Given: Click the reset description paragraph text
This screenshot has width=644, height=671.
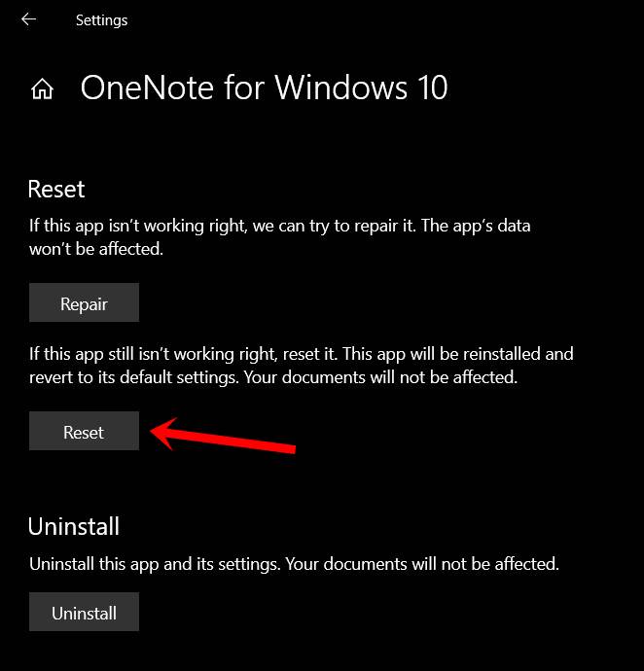Looking at the screenshot, I should point(301,366).
